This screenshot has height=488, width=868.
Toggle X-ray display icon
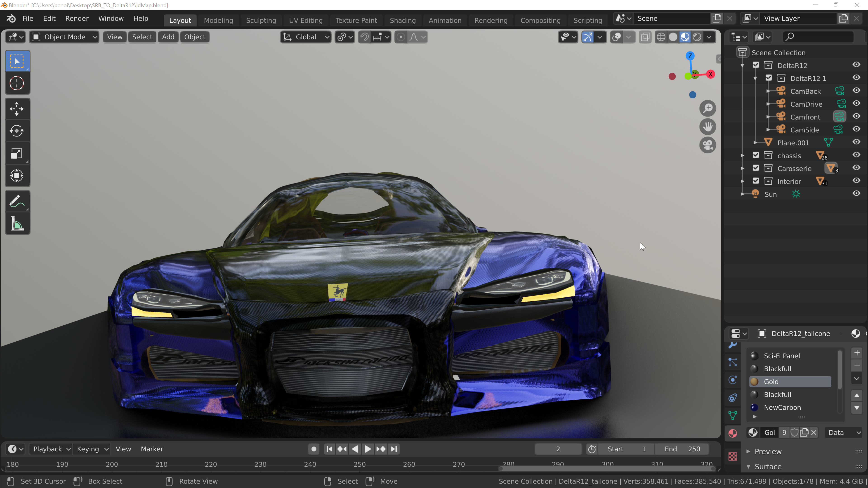(x=645, y=37)
